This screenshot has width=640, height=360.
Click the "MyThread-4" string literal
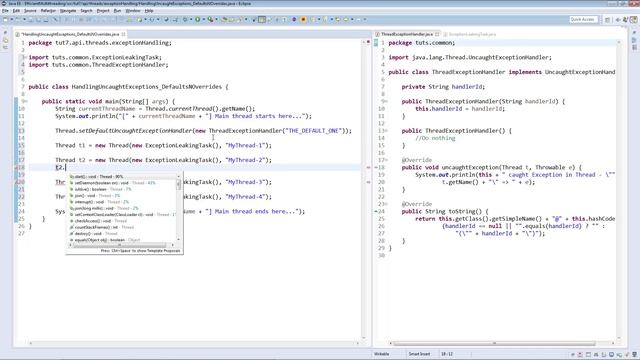tap(245, 197)
